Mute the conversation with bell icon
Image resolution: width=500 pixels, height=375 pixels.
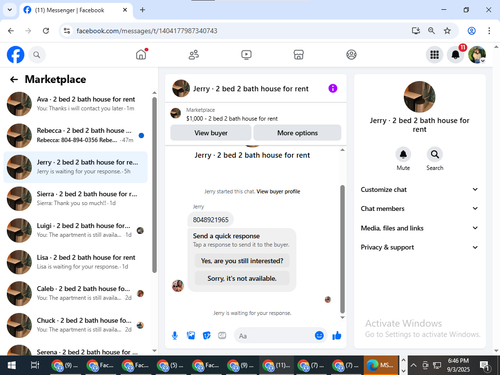pos(403,154)
